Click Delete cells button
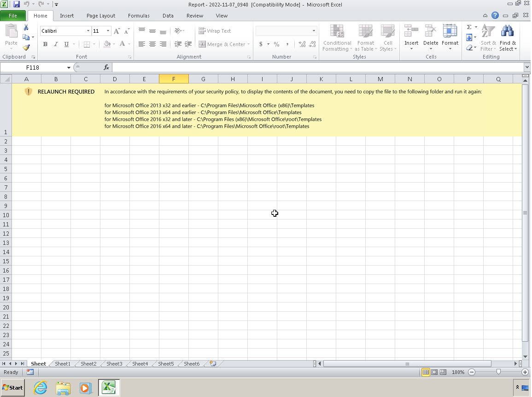This screenshot has width=532, height=397. pyautogui.click(x=431, y=38)
